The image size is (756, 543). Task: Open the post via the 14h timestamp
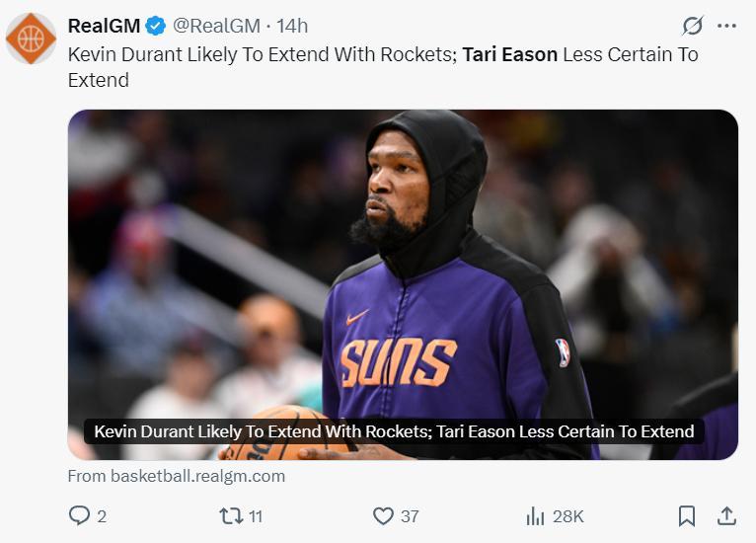click(x=292, y=26)
